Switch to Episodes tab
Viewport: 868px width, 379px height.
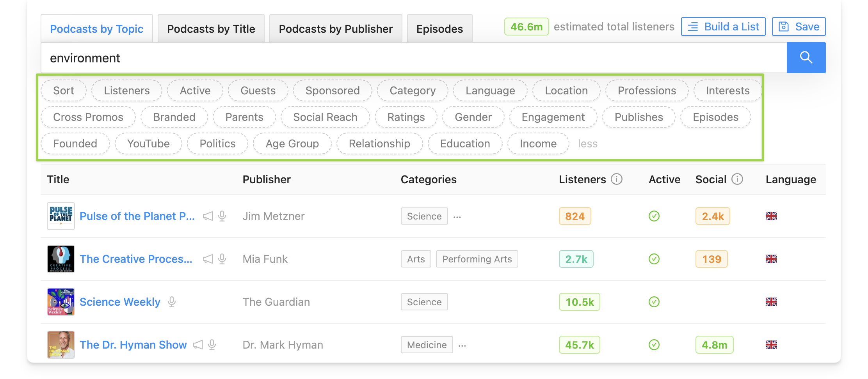[x=440, y=29]
